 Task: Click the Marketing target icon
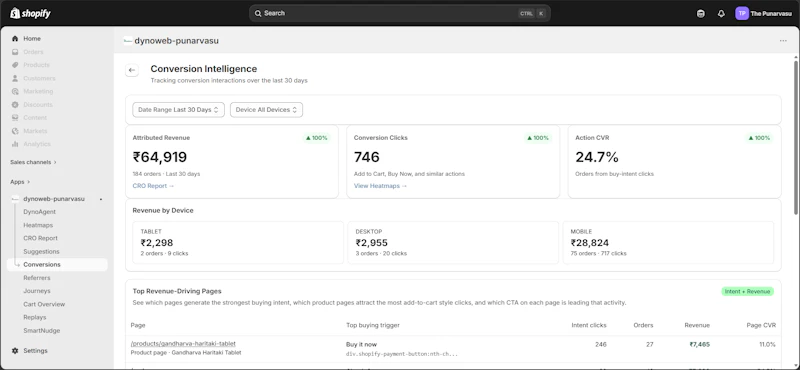15,91
